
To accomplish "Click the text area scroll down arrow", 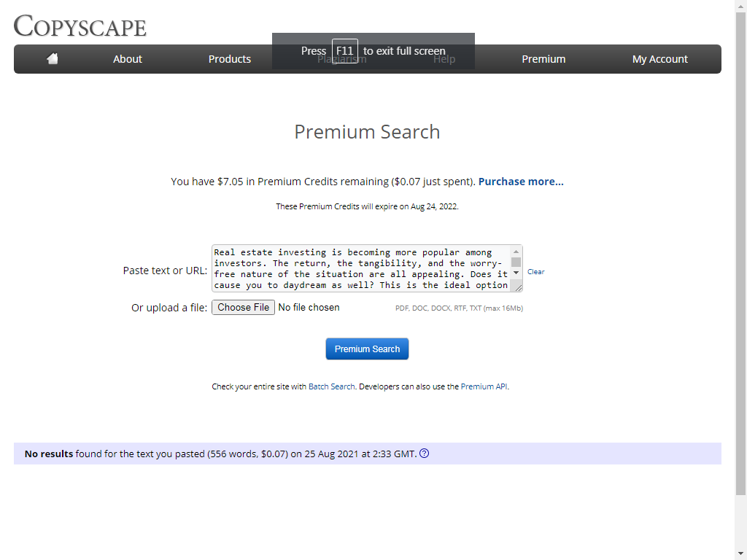I will coord(516,273).
